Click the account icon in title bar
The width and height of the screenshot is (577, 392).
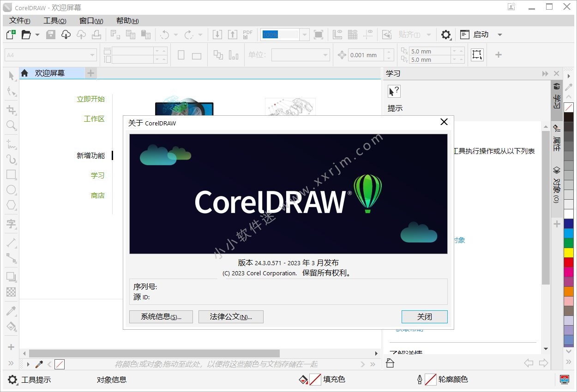coord(511,7)
